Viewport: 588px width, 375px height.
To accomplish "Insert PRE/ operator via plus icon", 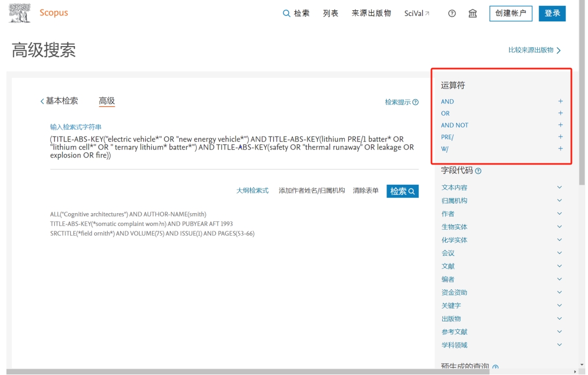I will click(560, 137).
